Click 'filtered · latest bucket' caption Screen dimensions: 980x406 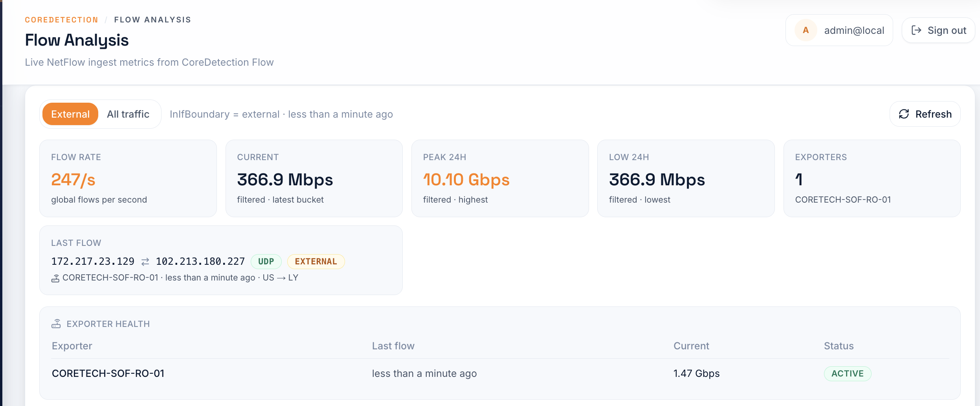tap(280, 200)
